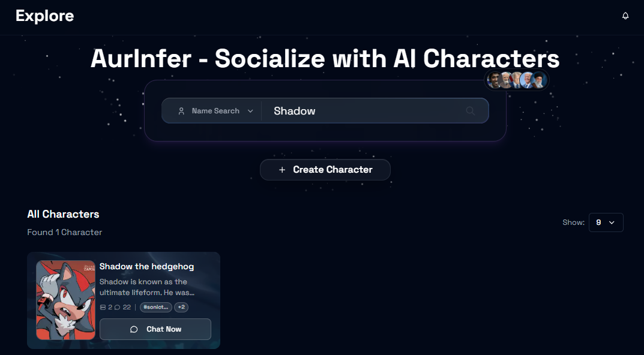
Task: Select the Explore menu item
Action: 44,16
